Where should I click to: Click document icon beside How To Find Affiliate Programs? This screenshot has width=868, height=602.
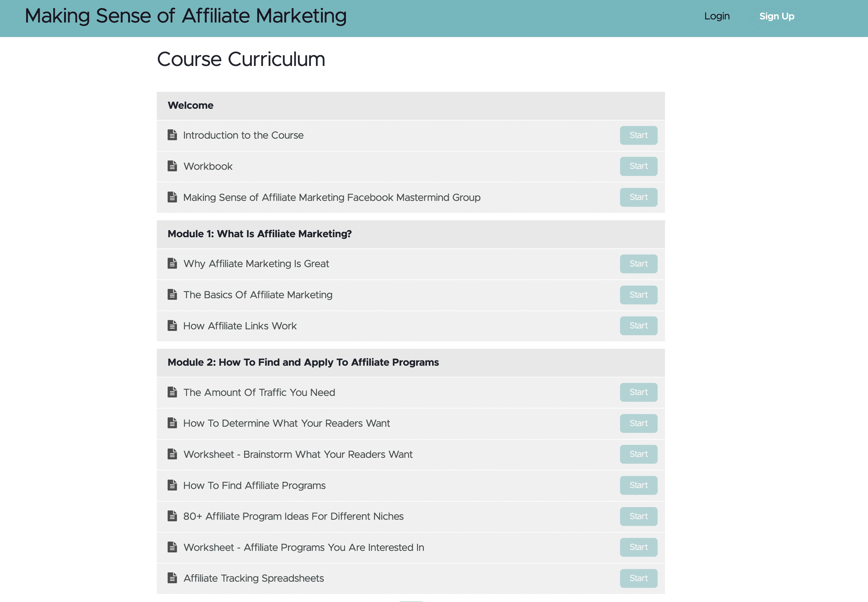[172, 485]
